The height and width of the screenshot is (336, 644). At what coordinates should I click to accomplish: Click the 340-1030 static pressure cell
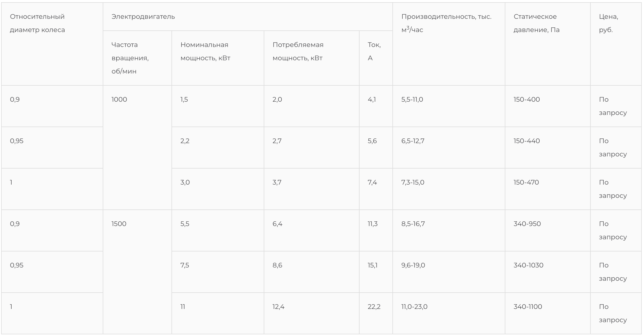pos(528,265)
